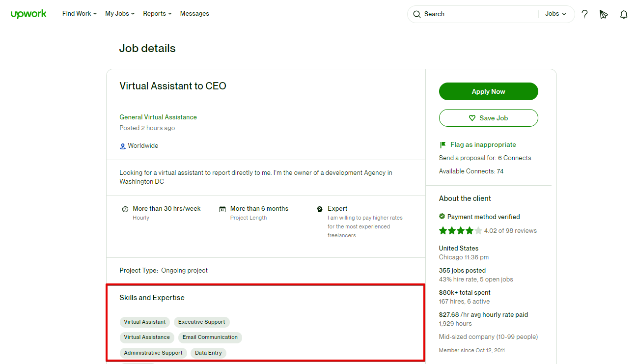Click the flag icon for inappropriate job
637x364 pixels.
click(x=443, y=145)
